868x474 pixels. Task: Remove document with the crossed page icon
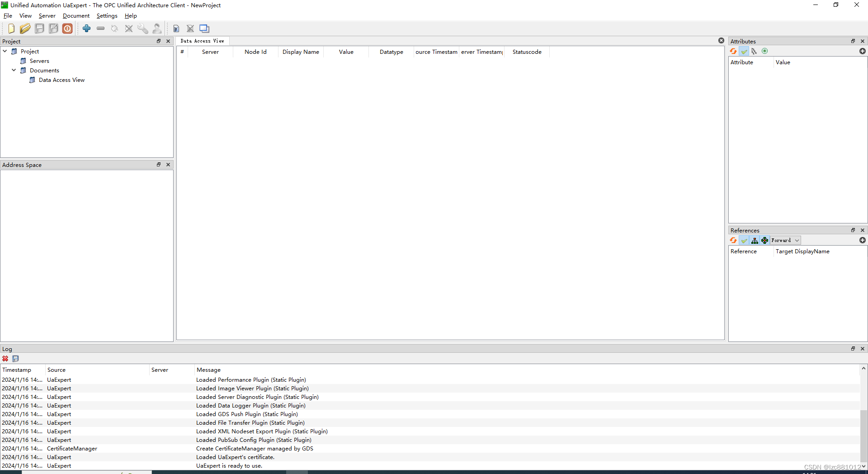(x=190, y=28)
